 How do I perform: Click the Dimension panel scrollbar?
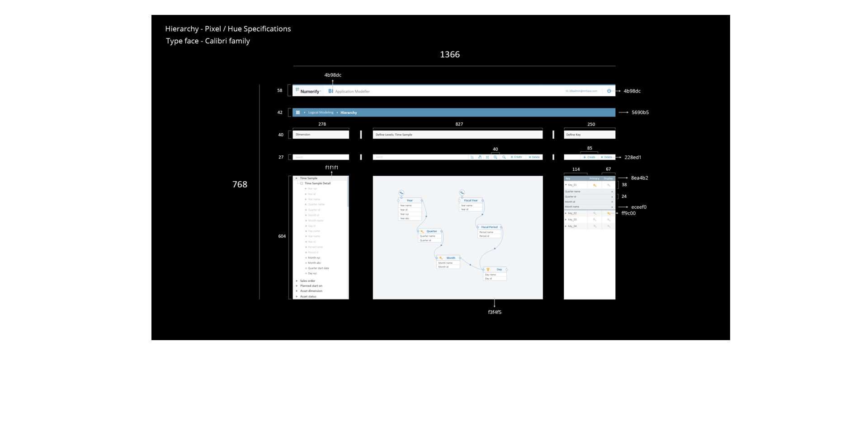click(x=348, y=192)
